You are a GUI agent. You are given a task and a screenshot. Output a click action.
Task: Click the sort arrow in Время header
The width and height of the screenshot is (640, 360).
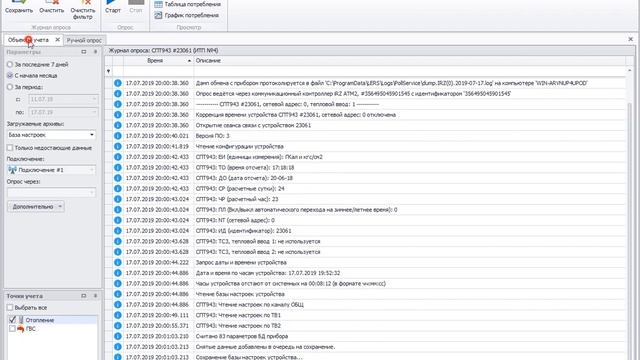(x=189, y=61)
